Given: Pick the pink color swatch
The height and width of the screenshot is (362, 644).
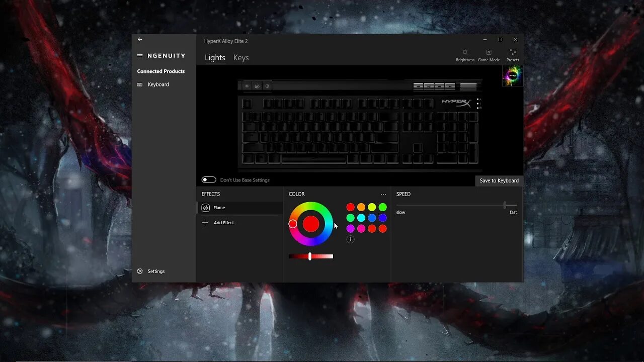Looking at the screenshot, I should point(361,229).
